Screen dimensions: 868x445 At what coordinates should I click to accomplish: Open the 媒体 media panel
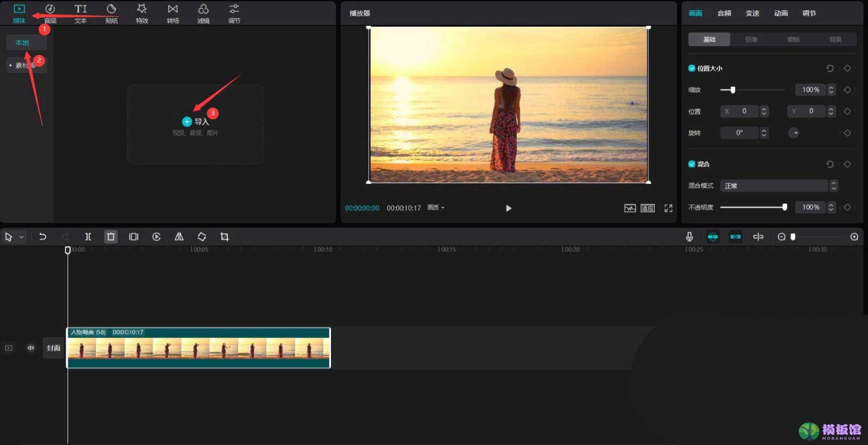(x=19, y=14)
